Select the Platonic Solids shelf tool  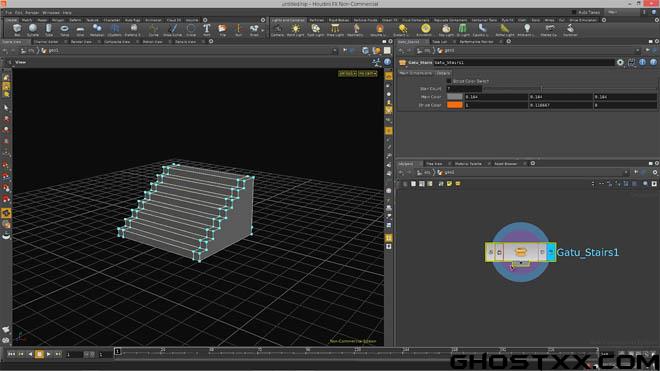(x=133, y=29)
